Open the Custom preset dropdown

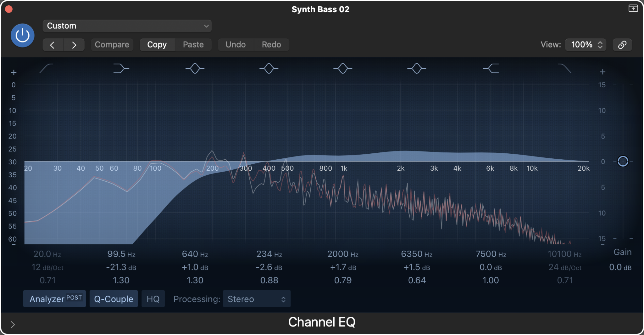point(127,26)
